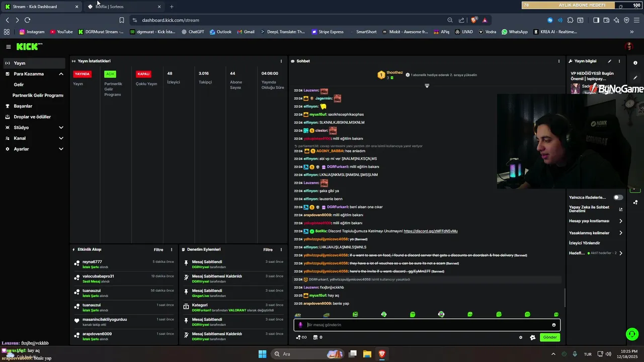Toggle Yalnızca ifadelerle switch

618,198
